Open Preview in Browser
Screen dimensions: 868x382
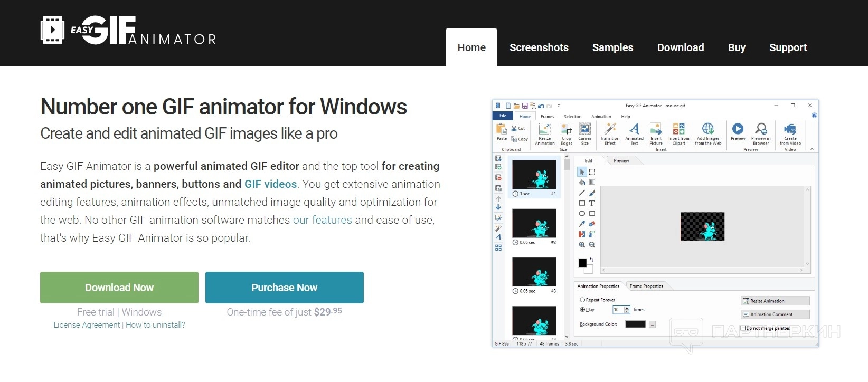(x=761, y=134)
